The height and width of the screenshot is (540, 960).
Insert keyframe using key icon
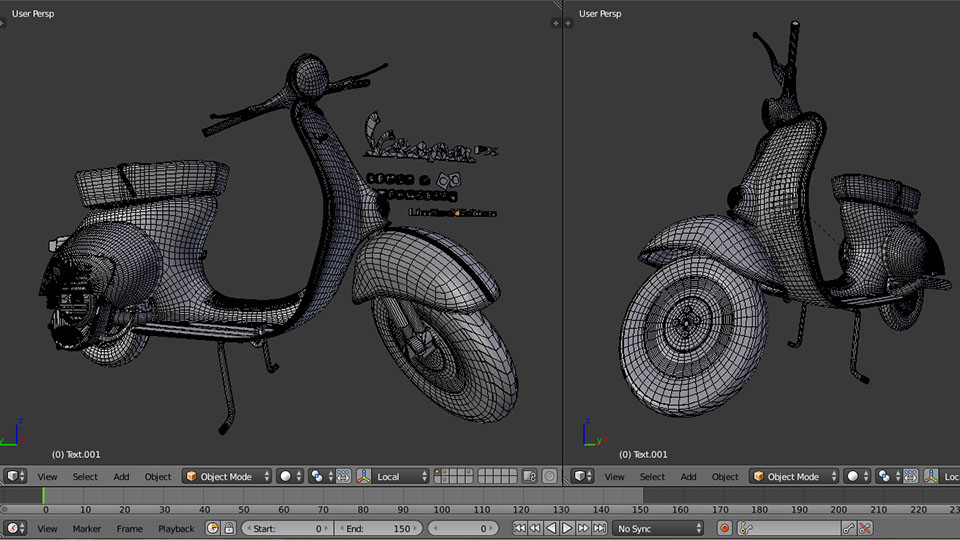point(849,528)
